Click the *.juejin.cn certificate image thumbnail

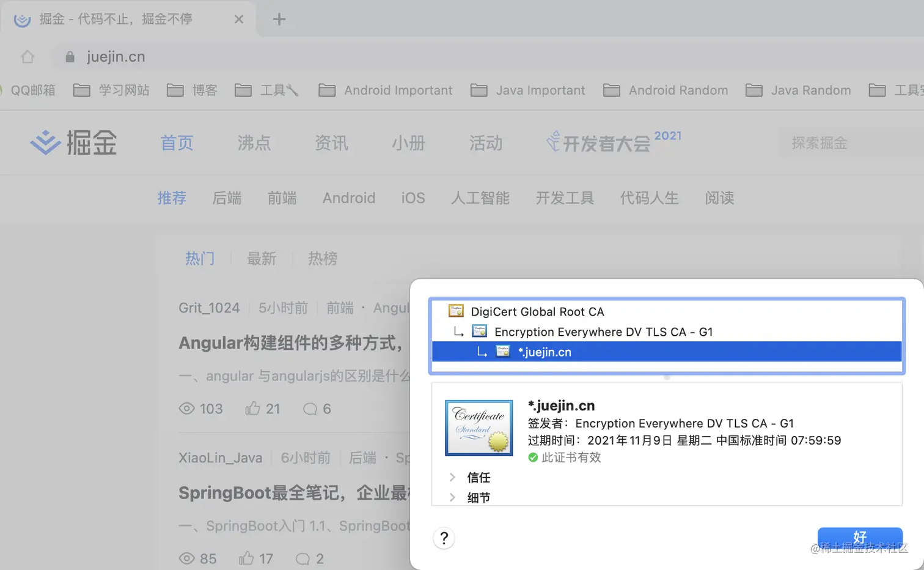[x=479, y=427]
